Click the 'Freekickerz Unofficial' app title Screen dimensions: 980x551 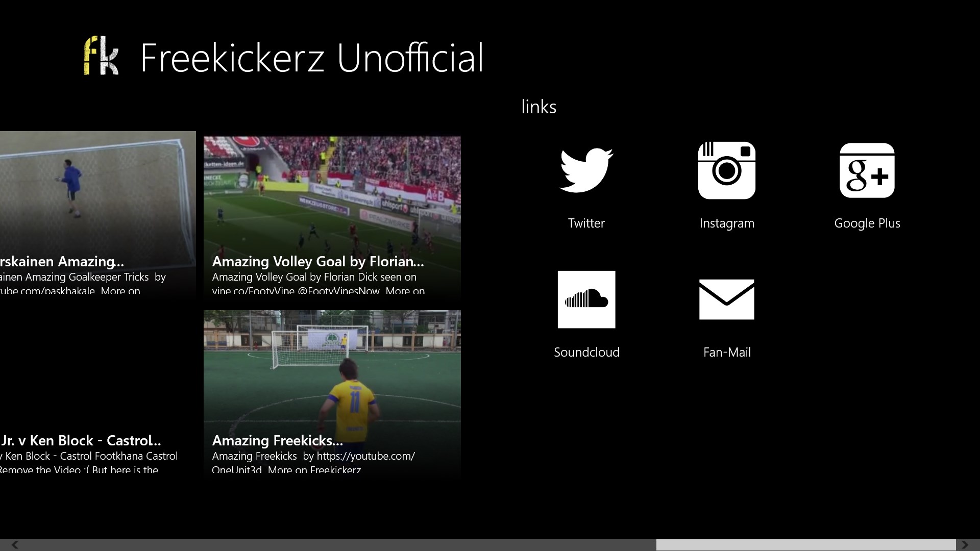point(312,58)
